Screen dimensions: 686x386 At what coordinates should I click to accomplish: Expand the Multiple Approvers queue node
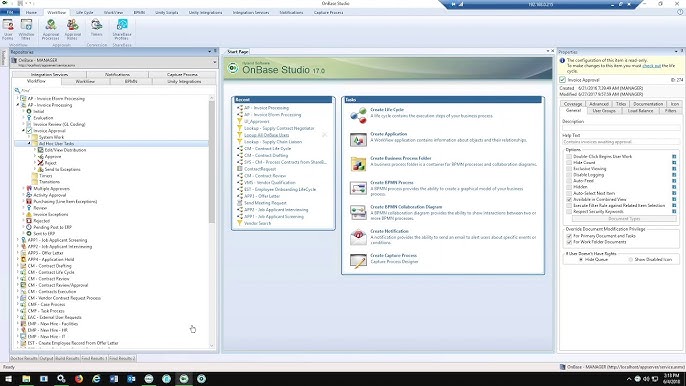point(24,189)
